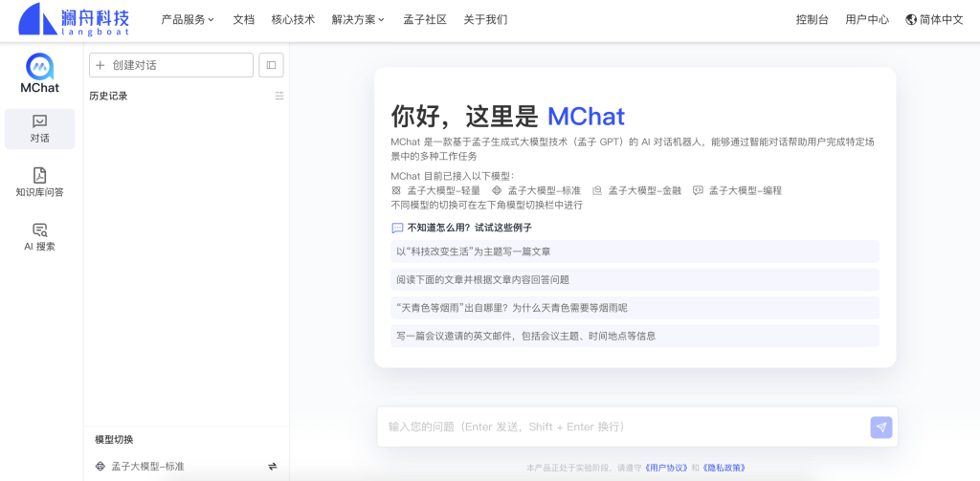This screenshot has width=980, height=481.
Task: Select the 会议邀请英文邮件 example prompt
Action: click(x=635, y=336)
